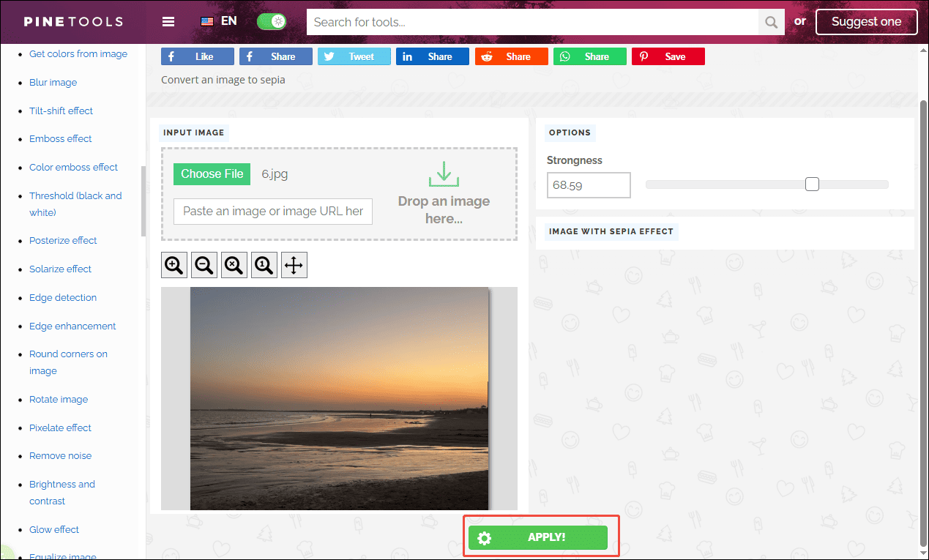The width and height of the screenshot is (929, 560).
Task: Set image zoom to 1:1
Action: coord(264,264)
